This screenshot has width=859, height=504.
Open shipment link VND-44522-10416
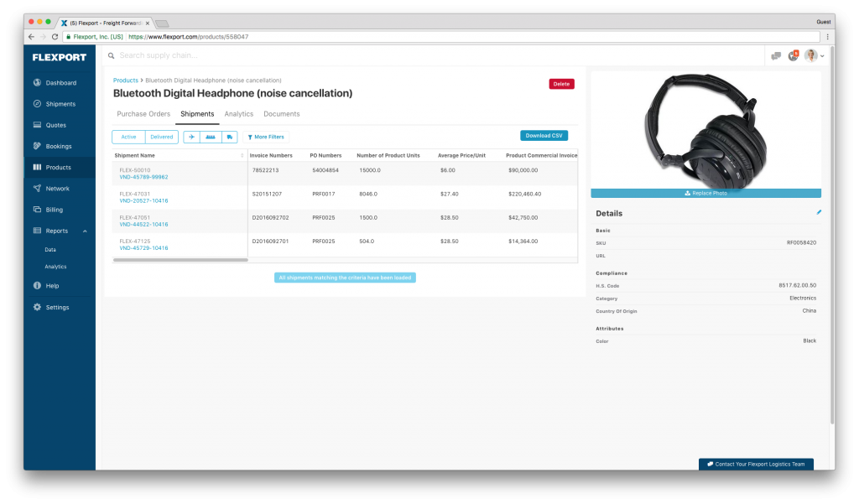pyautogui.click(x=143, y=225)
